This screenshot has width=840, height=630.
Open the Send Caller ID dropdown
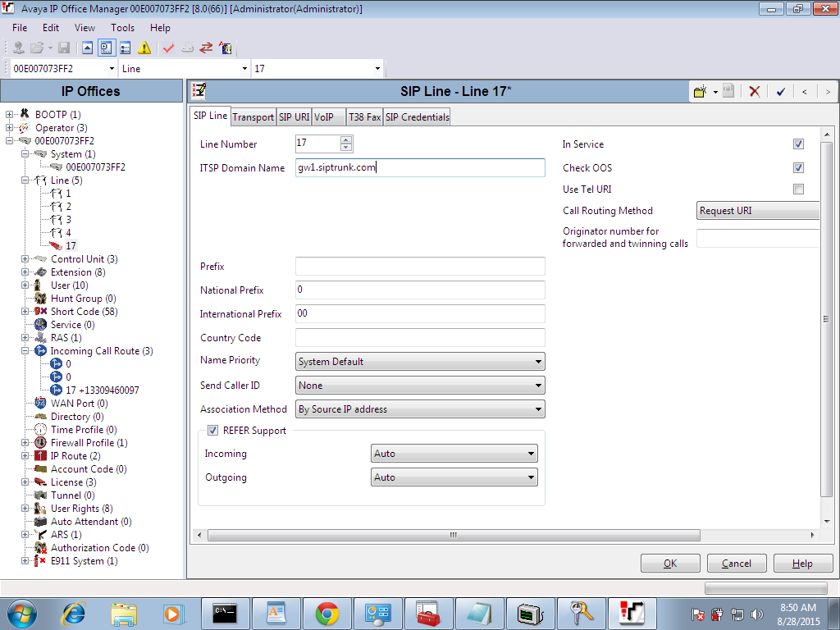(420, 386)
